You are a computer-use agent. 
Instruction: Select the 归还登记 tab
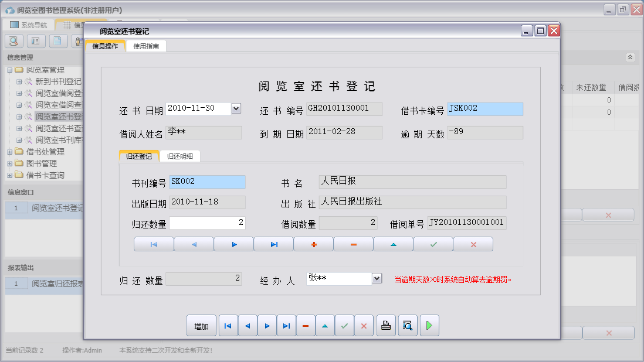click(139, 156)
